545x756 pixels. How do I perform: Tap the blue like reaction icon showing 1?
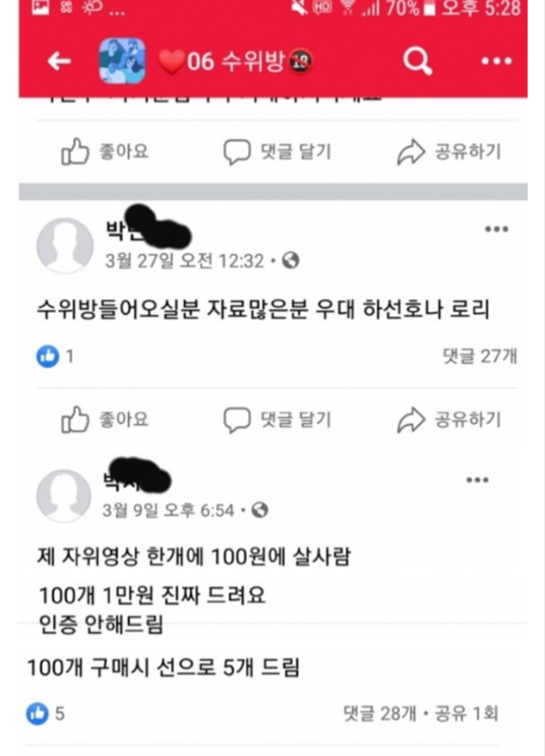tap(48, 357)
